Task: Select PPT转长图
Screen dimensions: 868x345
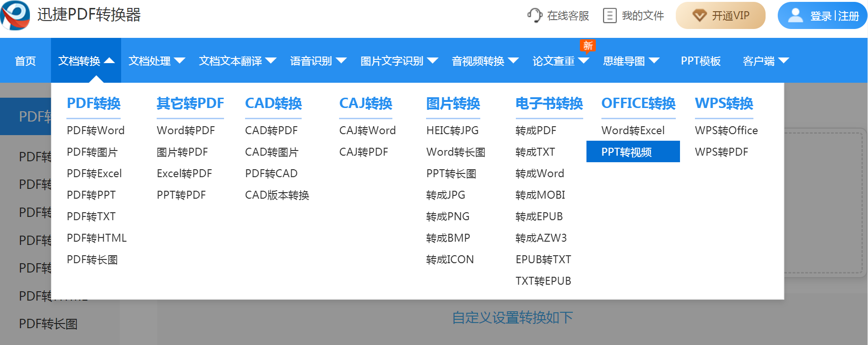Action: [x=451, y=173]
